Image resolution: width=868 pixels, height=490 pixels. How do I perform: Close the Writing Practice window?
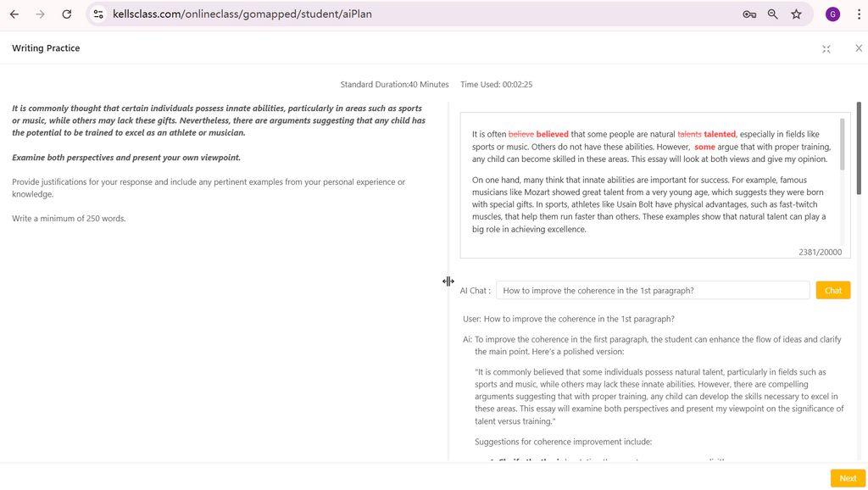click(x=859, y=48)
